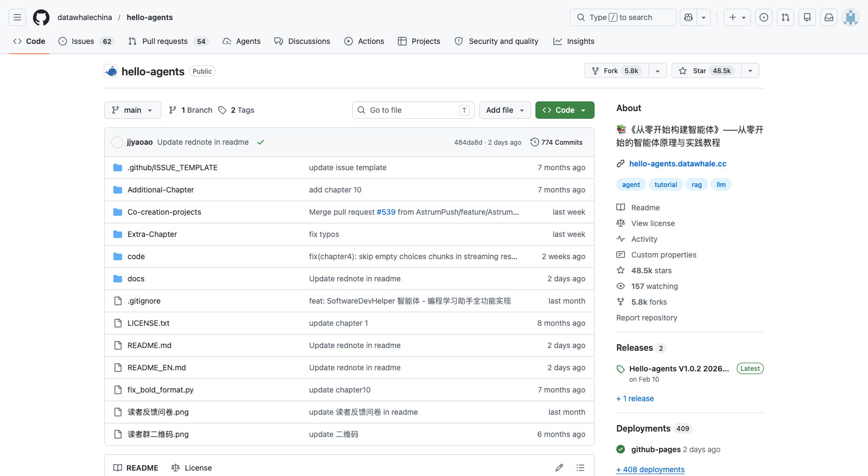The image size is (868, 476).
Task: Open Report repository link
Action: point(647,318)
